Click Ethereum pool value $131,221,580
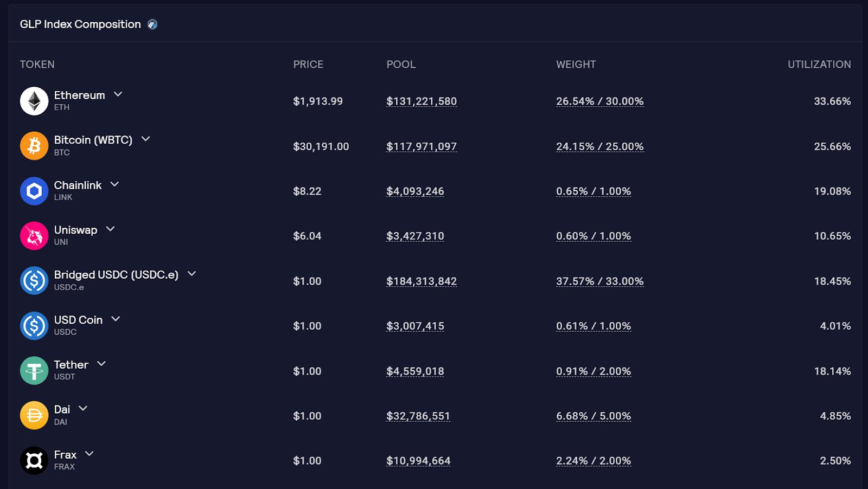868x489 pixels. click(x=421, y=101)
